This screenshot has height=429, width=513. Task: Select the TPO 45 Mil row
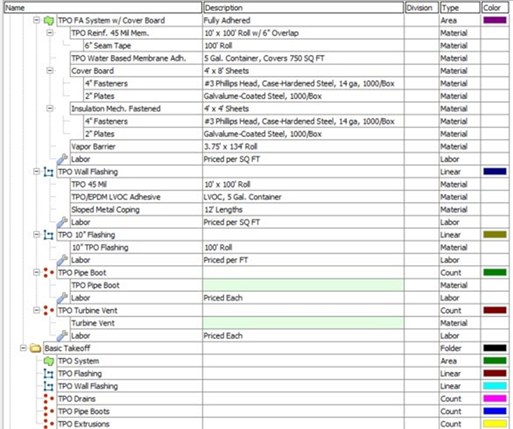coord(289,184)
